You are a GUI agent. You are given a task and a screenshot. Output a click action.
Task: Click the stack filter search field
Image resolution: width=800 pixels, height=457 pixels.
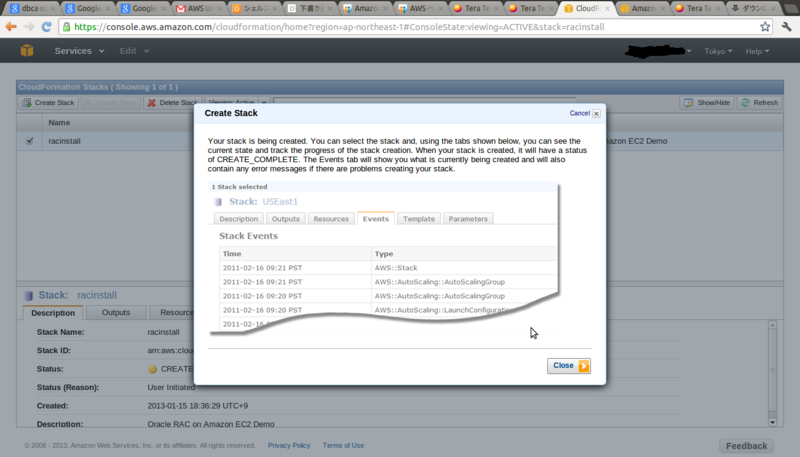424,100
